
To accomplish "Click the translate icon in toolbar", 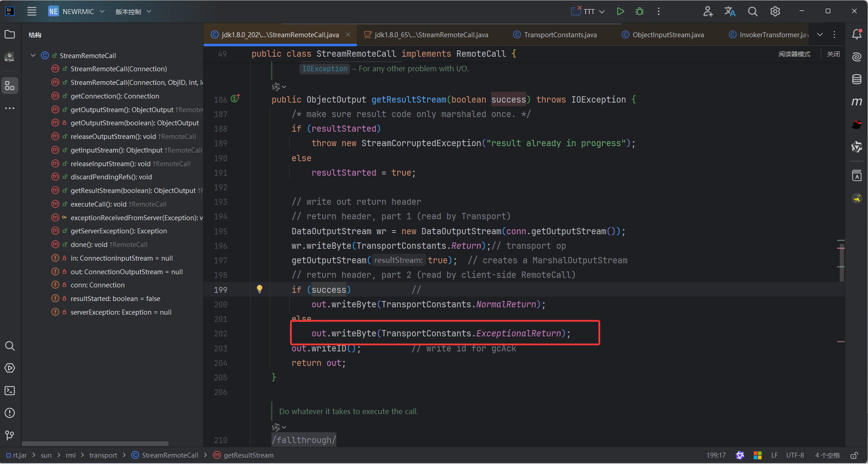I will (730, 11).
